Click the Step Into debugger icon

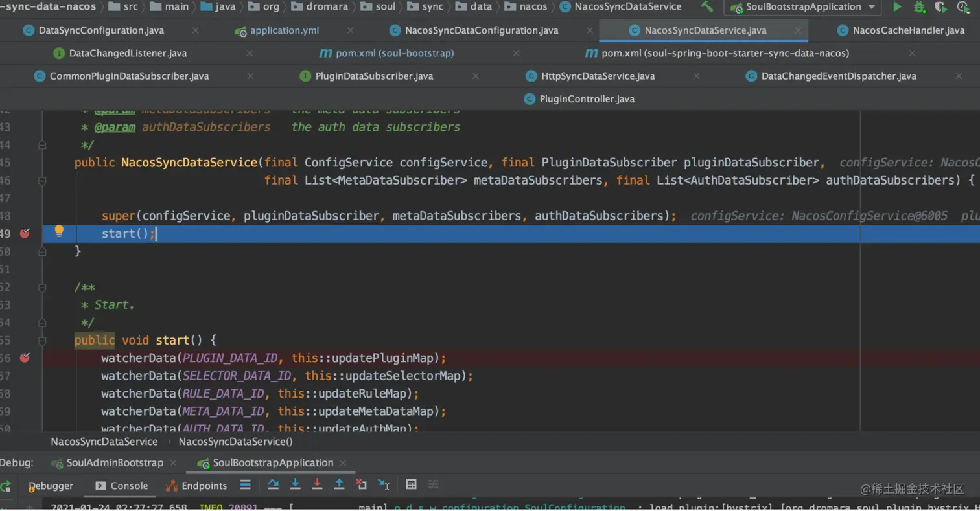[295, 484]
